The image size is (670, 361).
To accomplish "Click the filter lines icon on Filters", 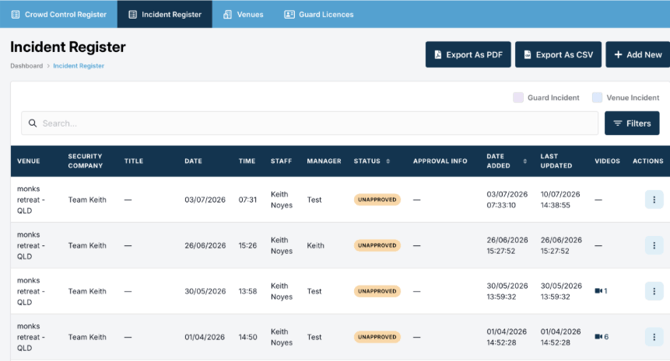I will [x=617, y=123].
